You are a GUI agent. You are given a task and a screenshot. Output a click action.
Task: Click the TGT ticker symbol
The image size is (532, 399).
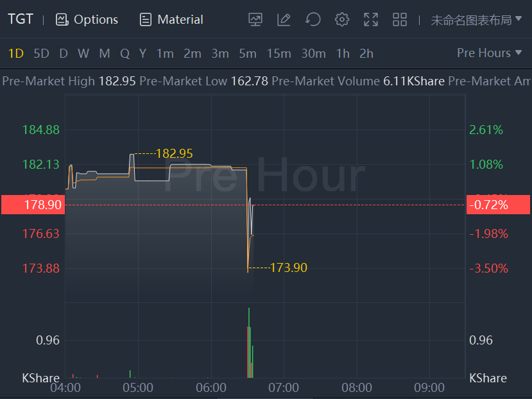pos(20,19)
